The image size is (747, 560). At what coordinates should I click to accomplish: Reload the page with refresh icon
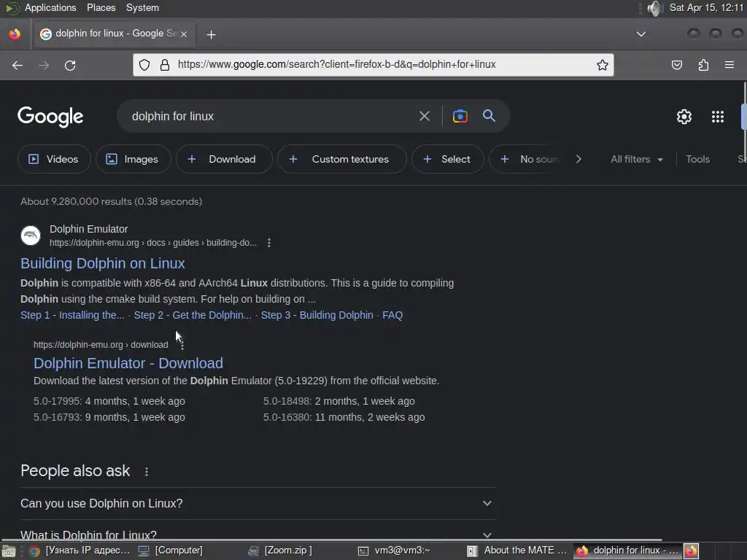[70, 65]
